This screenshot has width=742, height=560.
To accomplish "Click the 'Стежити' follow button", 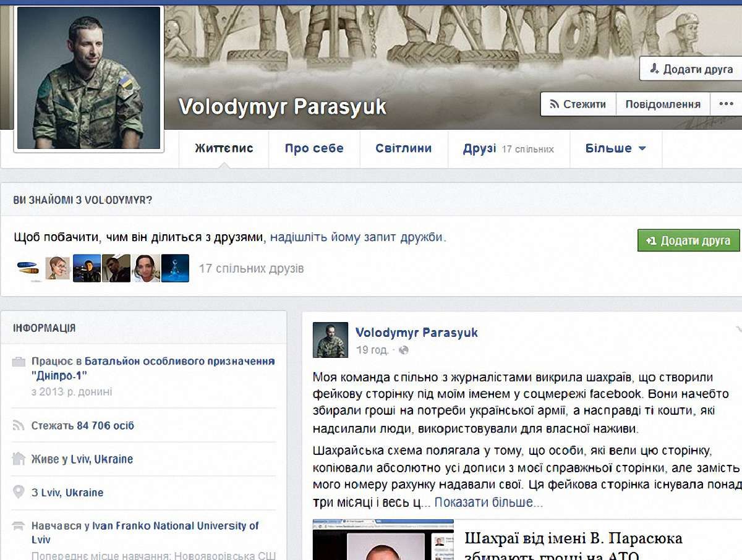I will pyautogui.click(x=578, y=104).
